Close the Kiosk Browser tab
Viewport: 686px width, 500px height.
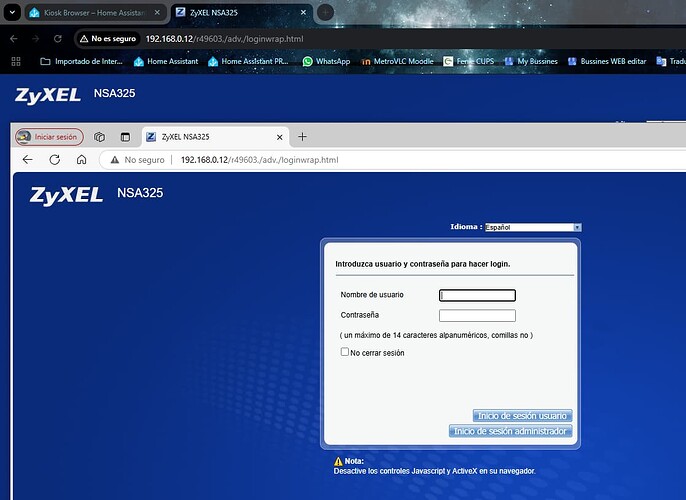[x=157, y=13]
